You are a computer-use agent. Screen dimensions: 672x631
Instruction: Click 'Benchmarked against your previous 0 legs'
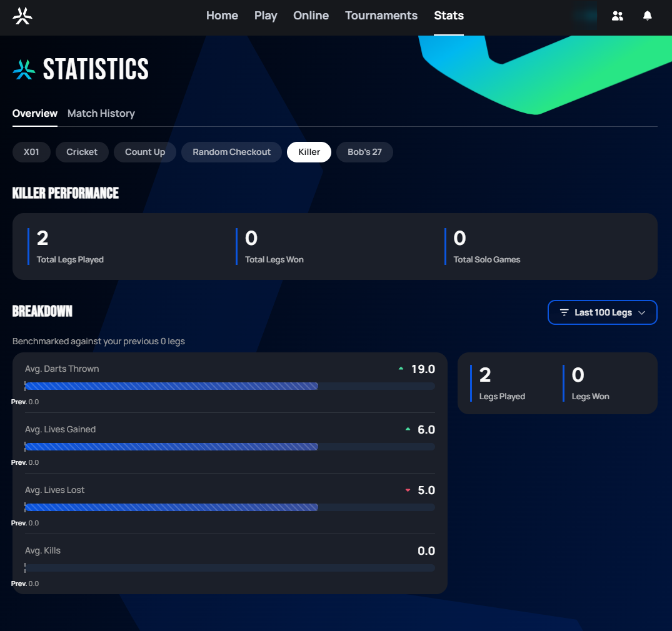click(99, 341)
